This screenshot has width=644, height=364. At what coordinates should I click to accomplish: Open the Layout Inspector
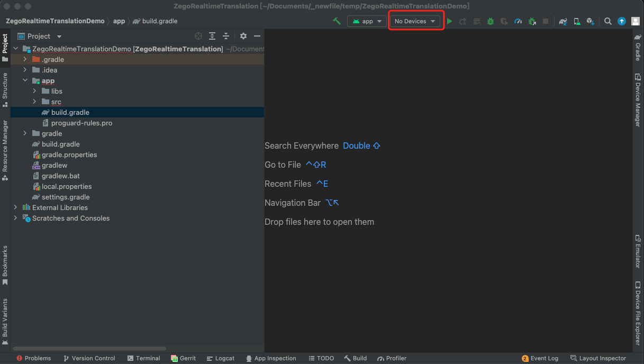coord(598,358)
